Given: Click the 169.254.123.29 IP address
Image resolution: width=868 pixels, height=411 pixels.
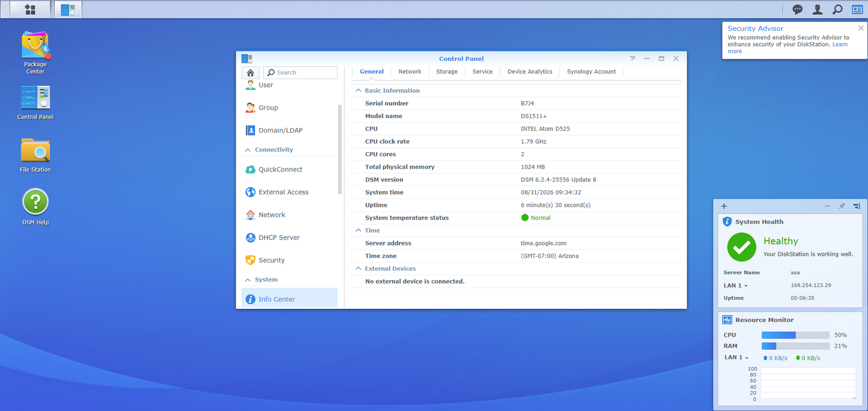Looking at the screenshot, I should 811,285.
